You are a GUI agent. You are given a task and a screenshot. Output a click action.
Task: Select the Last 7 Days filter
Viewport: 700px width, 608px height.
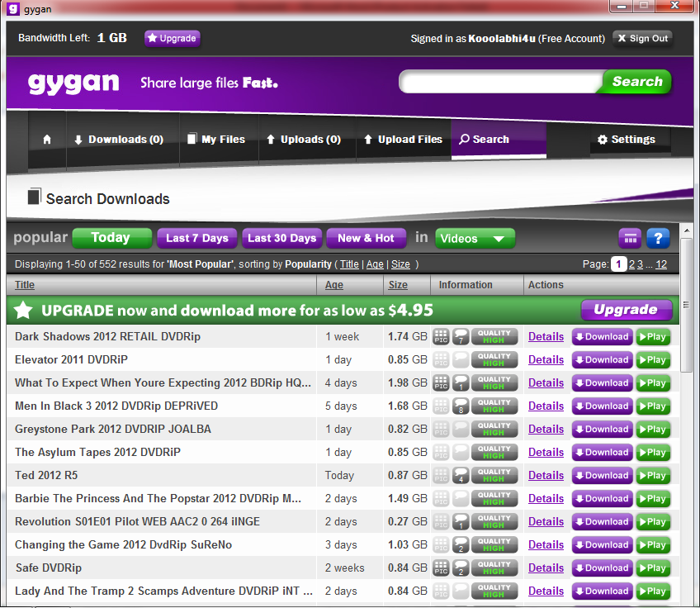pos(197,238)
